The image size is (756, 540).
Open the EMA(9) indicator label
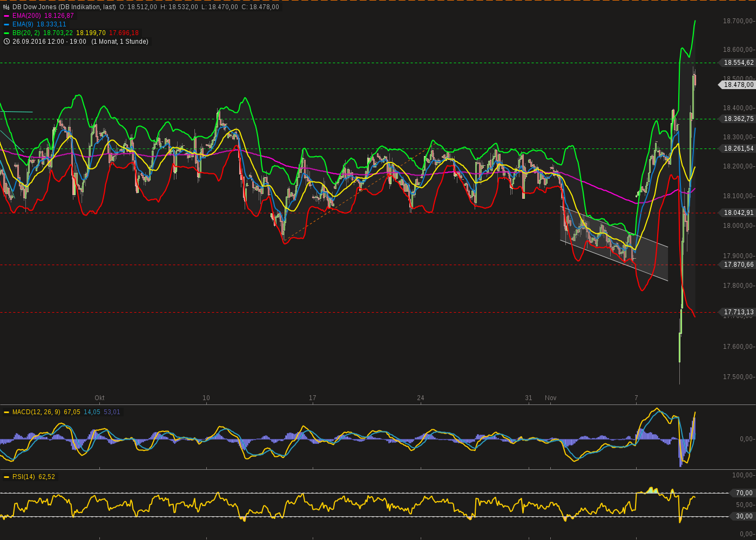coord(23,24)
